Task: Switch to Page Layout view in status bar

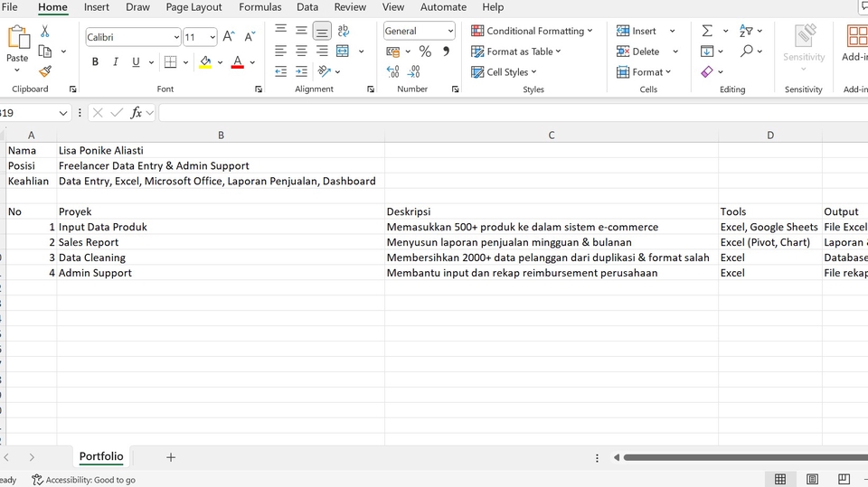Action: [x=812, y=479]
